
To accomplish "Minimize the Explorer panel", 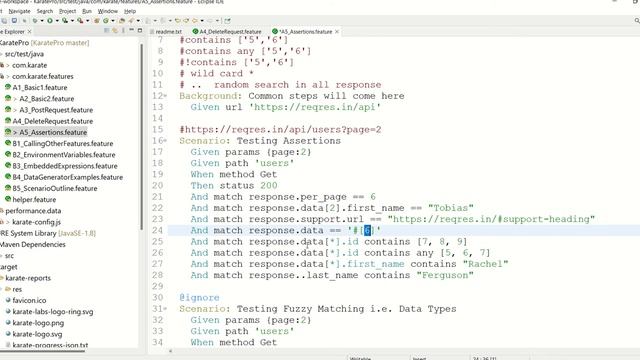I will [131, 30].
